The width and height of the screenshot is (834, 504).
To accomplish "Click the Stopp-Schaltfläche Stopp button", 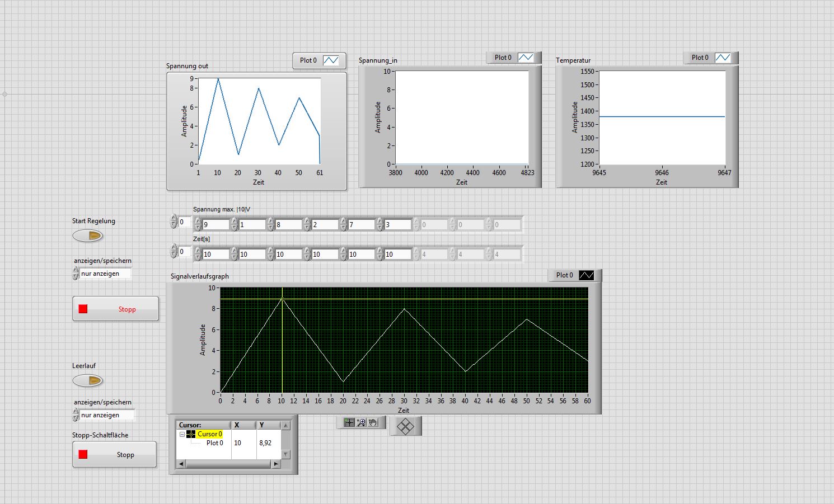I will [x=114, y=454].
